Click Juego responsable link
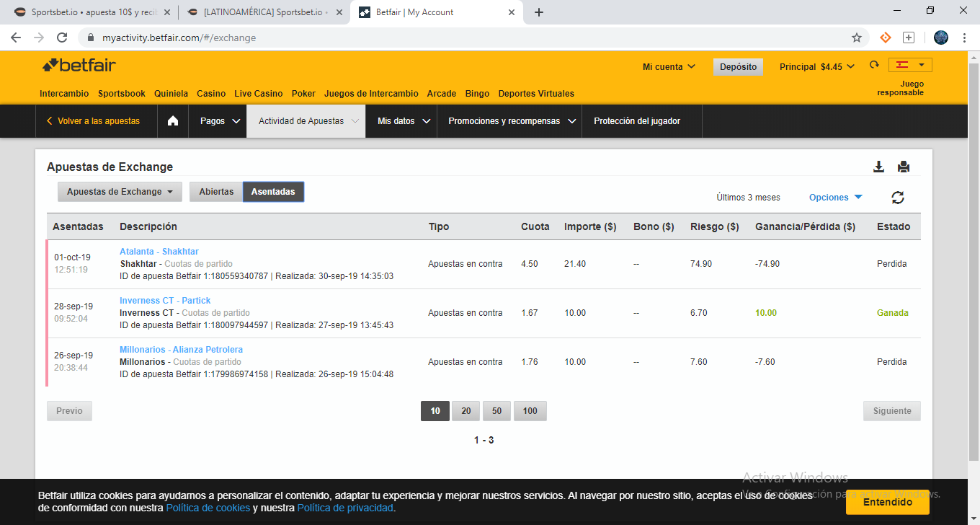The width and height of the screenshot is (980, 525). 900,88
